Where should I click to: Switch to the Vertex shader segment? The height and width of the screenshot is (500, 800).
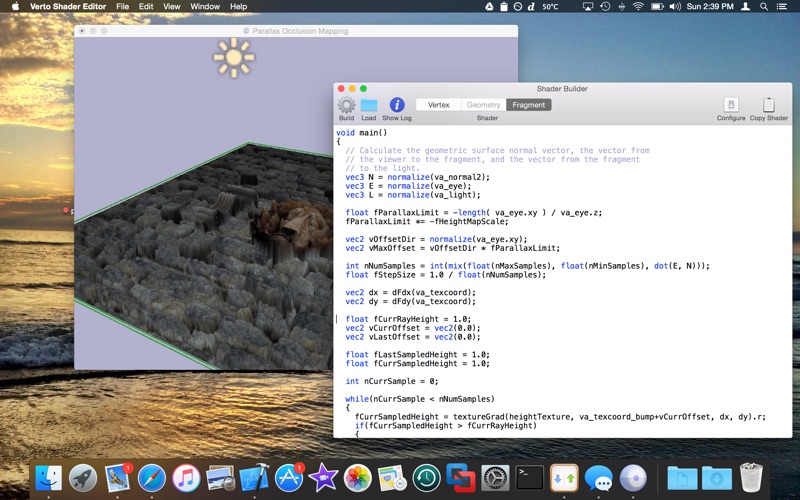pos(438,105)
